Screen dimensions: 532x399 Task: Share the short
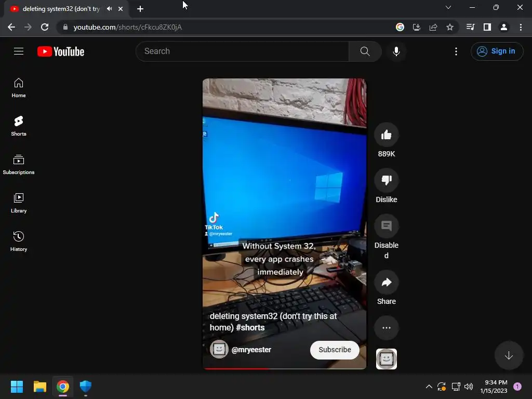click(x=386, y=282)
